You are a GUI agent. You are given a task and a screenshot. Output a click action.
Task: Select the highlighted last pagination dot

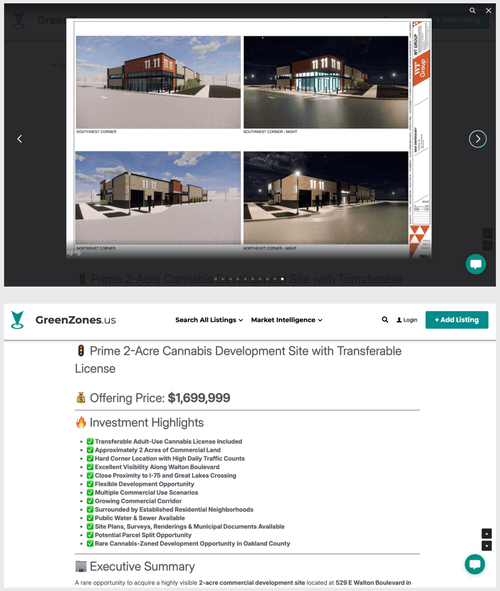(282, 279)
